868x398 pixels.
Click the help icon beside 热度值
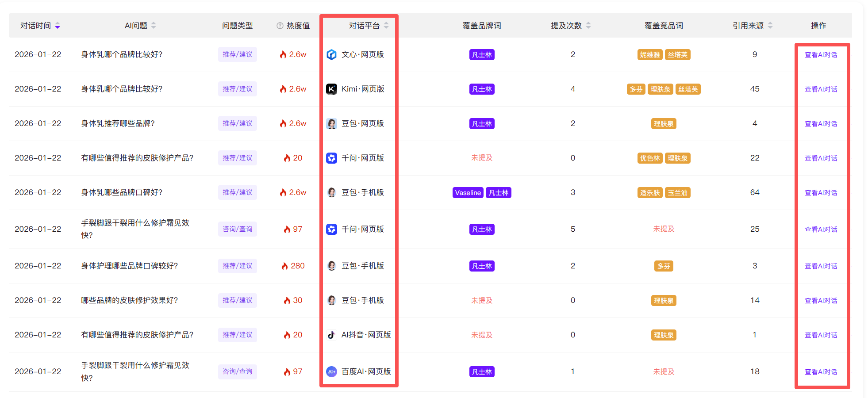pyautogui.click(x=280, y=26)
